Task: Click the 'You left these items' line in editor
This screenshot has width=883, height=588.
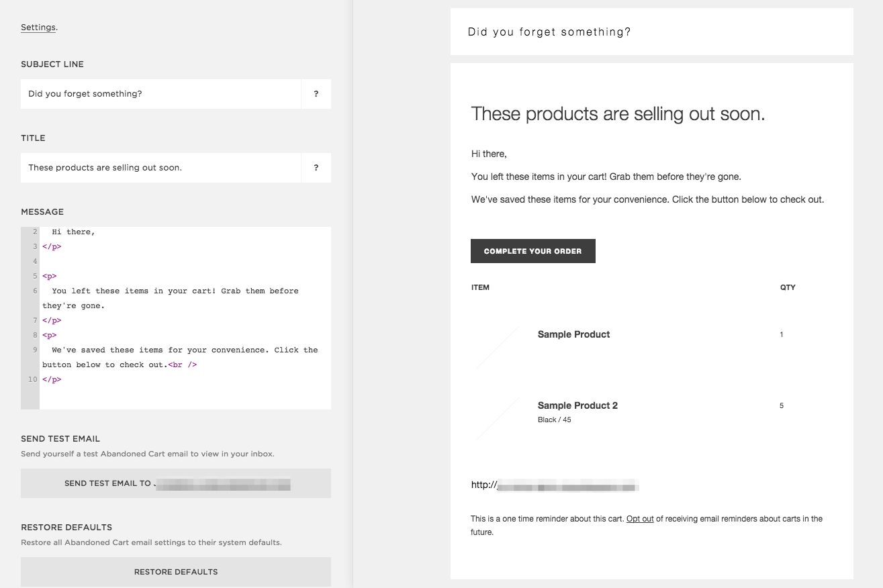Action: point(175,291)
